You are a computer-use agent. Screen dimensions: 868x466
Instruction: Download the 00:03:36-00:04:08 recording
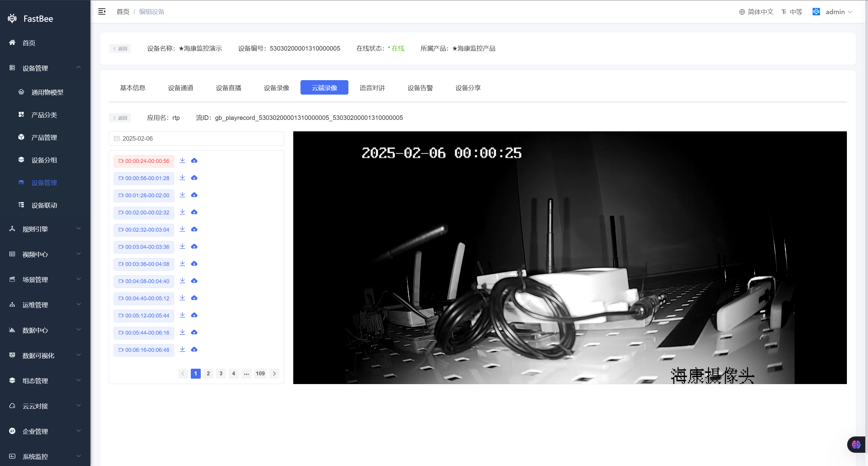point(182,263)
